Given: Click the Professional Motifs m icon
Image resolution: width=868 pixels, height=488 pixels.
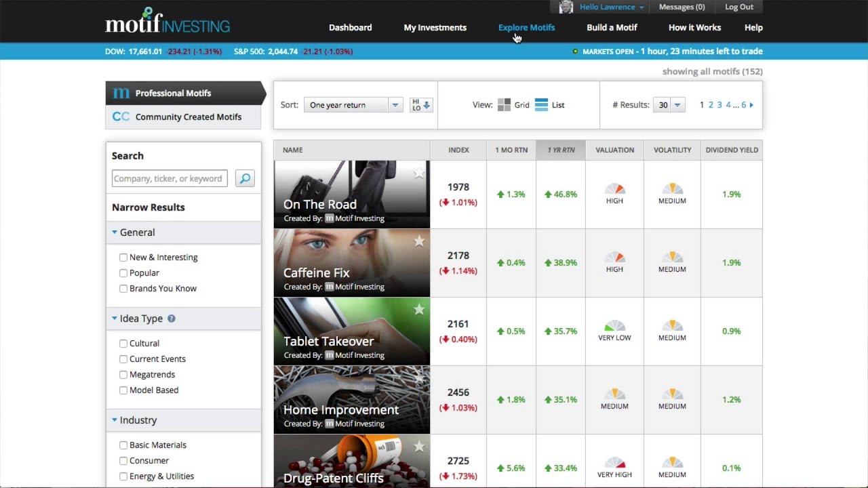Looking at the screenshot, I should click(121, 93).
